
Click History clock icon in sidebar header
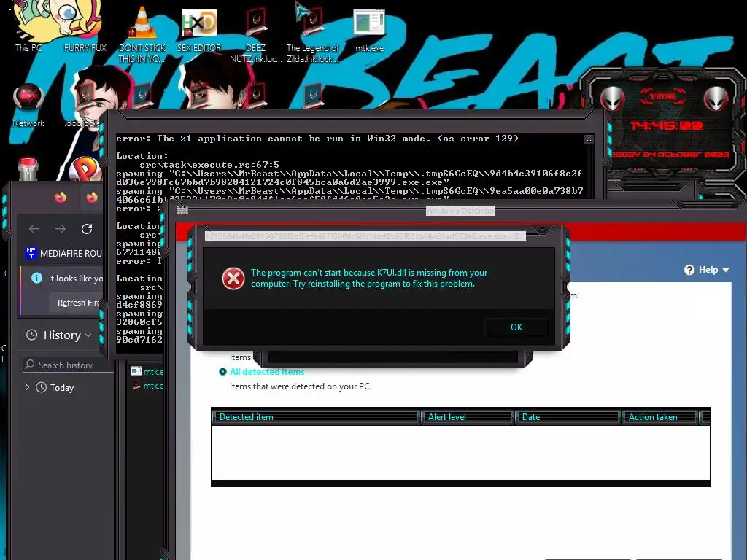point(31,335)
